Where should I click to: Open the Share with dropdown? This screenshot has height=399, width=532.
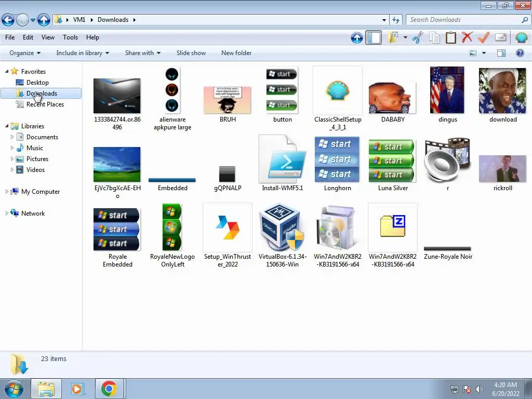(x=142, y=53)
